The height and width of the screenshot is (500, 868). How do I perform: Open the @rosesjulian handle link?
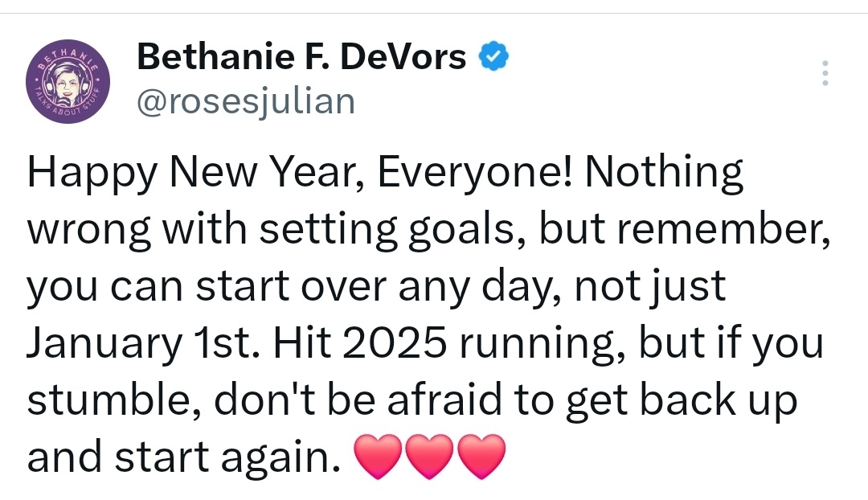coord(246,102)
